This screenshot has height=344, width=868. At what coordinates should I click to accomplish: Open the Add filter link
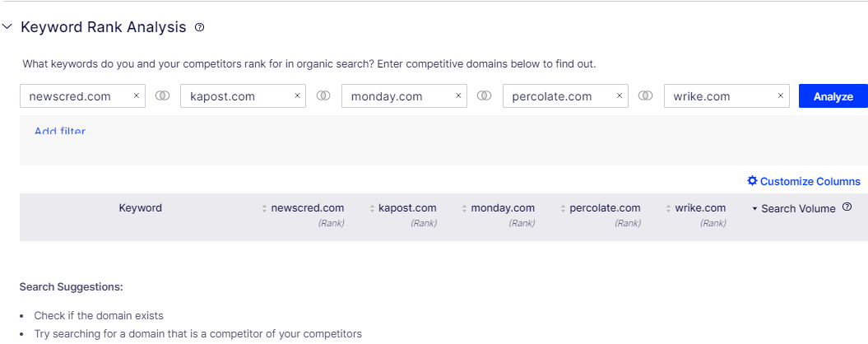60,132
